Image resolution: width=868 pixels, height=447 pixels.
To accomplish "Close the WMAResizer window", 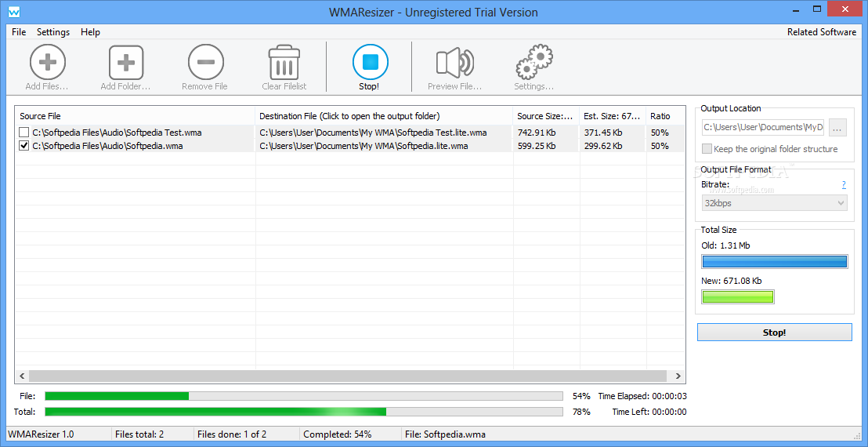I will pos(844,9).
